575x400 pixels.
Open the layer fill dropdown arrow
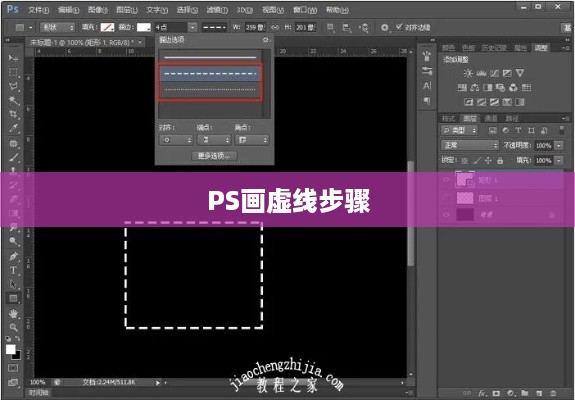(558, 161)
